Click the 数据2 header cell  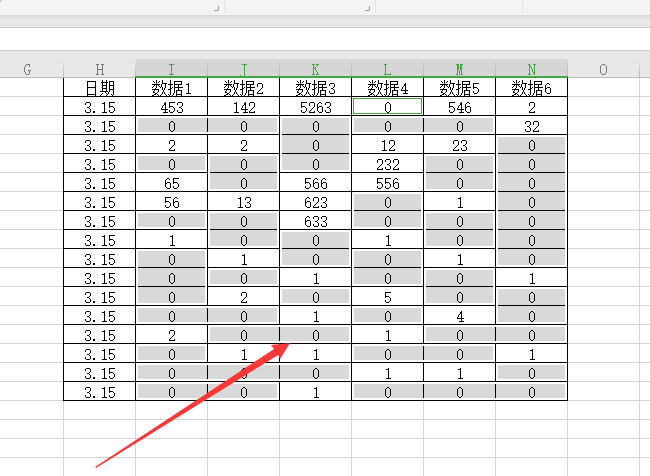pyautogui.click(x=243, y=87)
